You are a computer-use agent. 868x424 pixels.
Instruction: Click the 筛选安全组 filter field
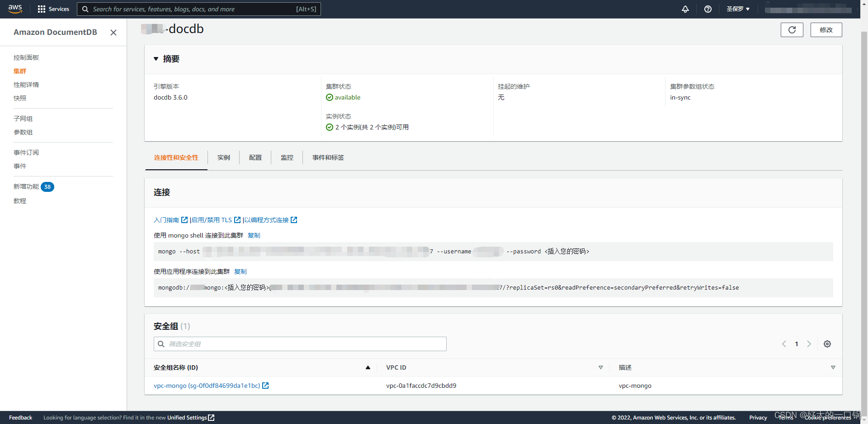(300, 344)
